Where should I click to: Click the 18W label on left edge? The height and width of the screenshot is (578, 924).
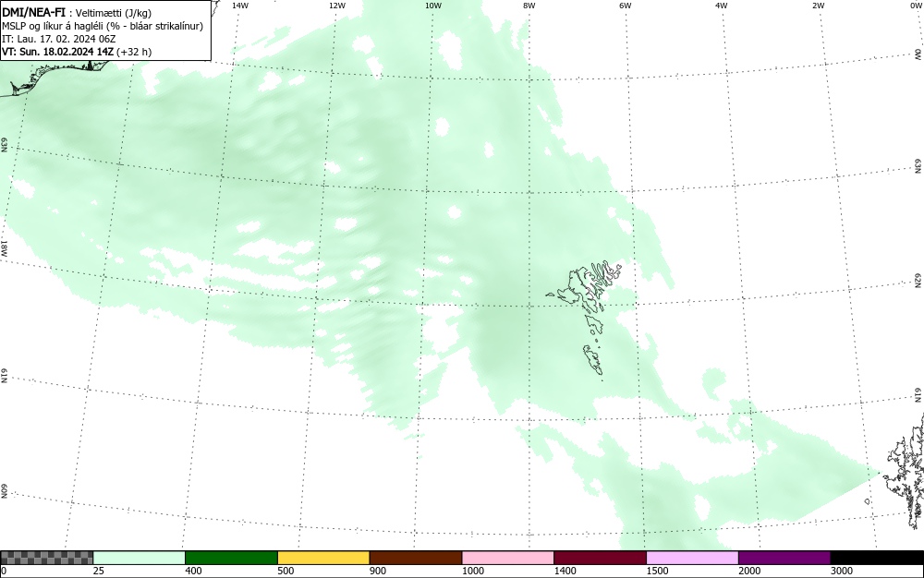pos(4,247)
